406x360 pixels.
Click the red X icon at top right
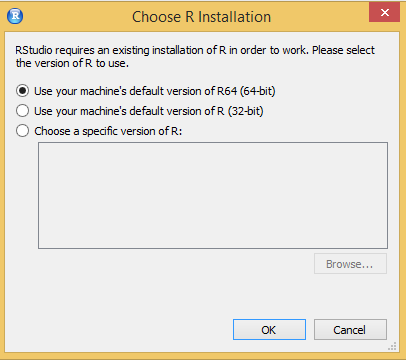(x=385, y=13)
